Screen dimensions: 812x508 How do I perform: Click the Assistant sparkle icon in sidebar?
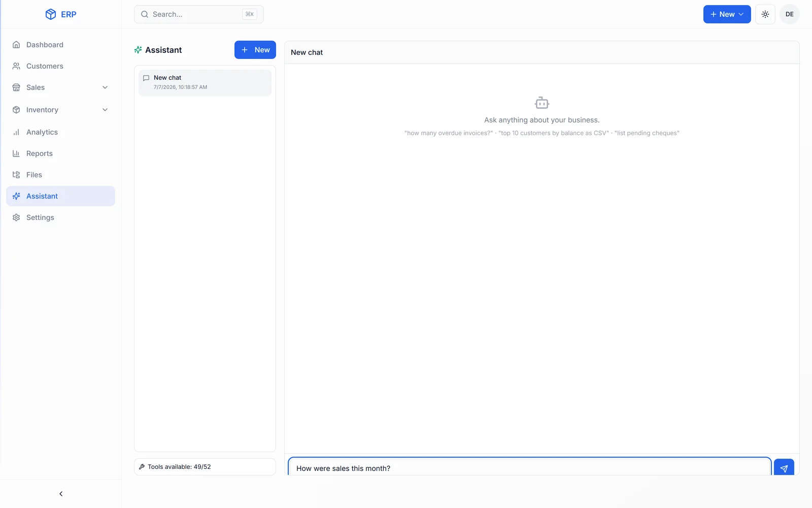coord(16,196)
